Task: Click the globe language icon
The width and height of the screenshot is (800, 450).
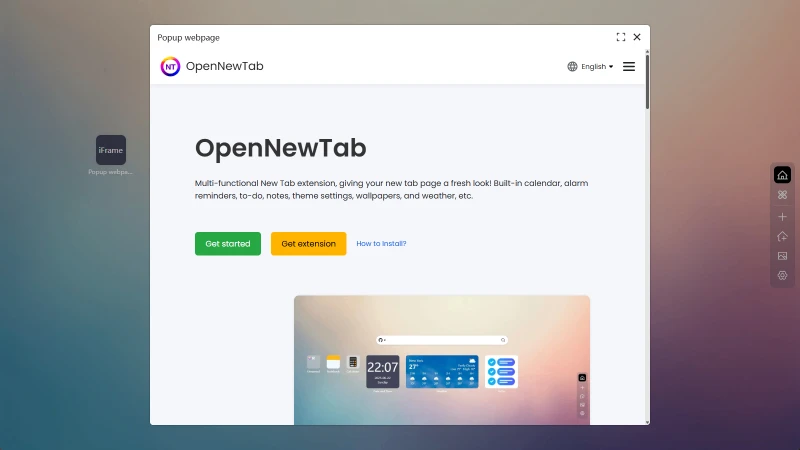Action: coord(572,66)
